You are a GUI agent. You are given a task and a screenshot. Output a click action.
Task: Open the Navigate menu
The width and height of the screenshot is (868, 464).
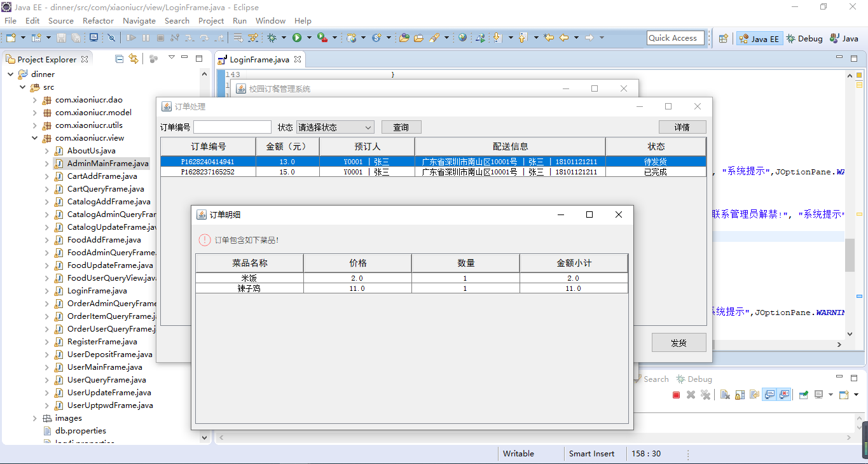139,20
